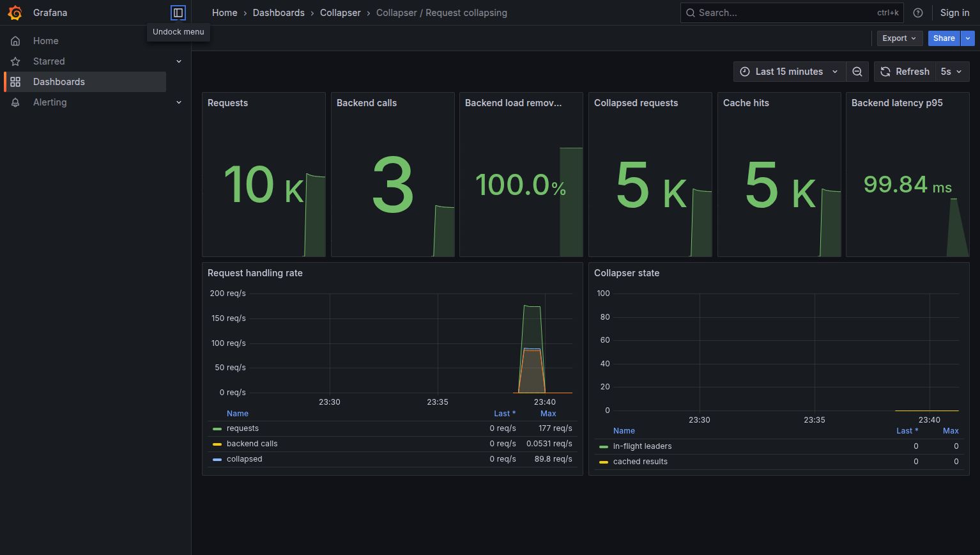Viewport: 980px width, 555px height.
Task: Click the Share button
Action: (944, 38)
